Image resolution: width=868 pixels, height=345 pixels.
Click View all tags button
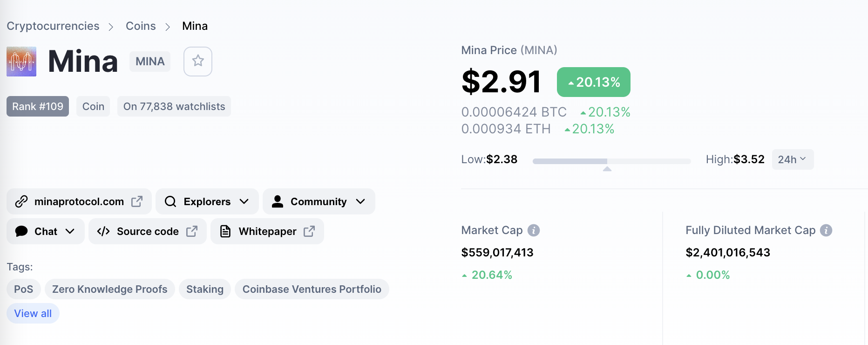(33, 313)
